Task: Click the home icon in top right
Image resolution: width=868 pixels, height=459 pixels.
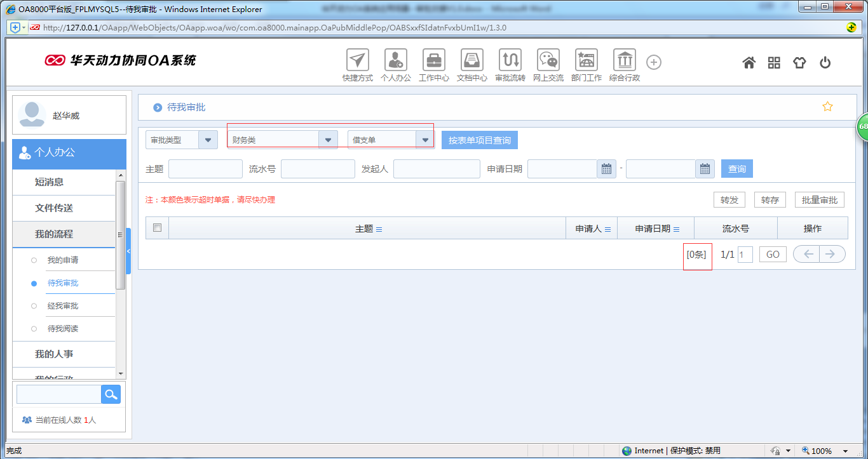Action: coord(749,62)
